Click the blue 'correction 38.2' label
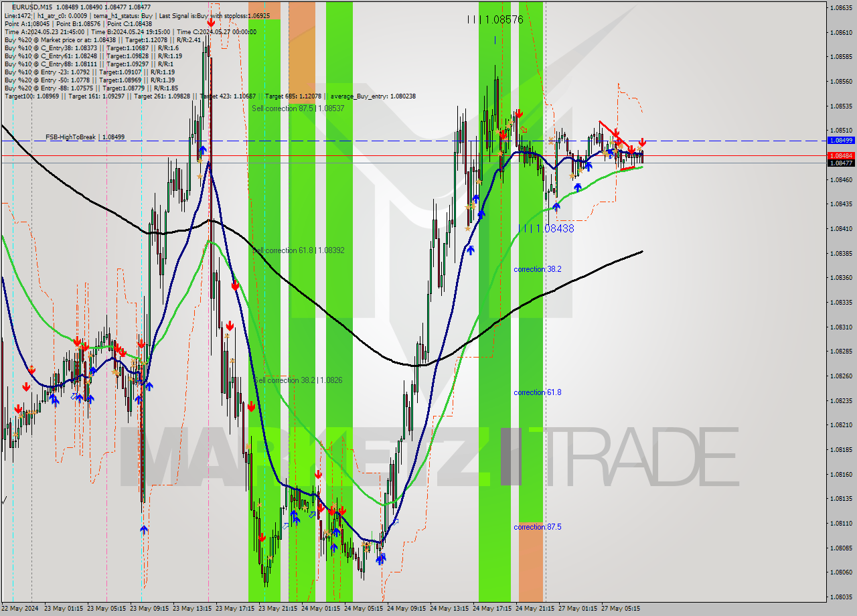The width and height of the screenshot is (857, 616). point(538,269)
